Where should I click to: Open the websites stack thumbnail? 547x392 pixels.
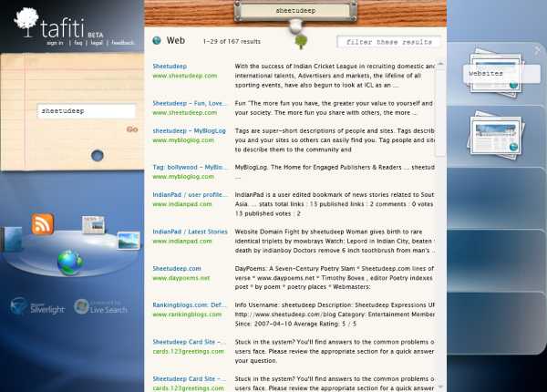495,74
